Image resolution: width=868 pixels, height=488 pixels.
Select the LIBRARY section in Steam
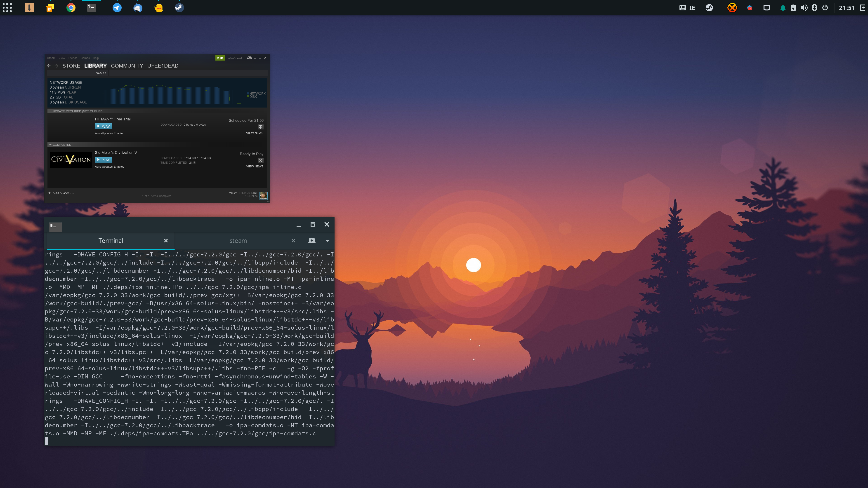[x=95, y=66]
